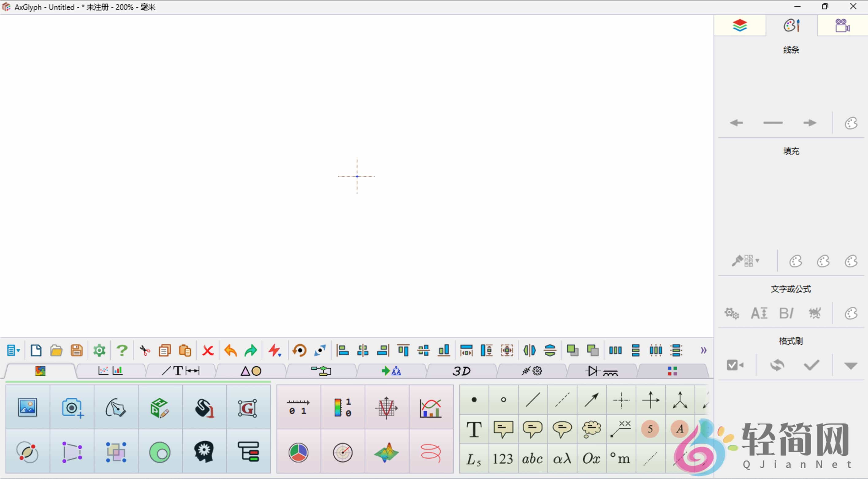Select the 3D surface plot symbol
The image size is (868, 479).
point(386,452)
